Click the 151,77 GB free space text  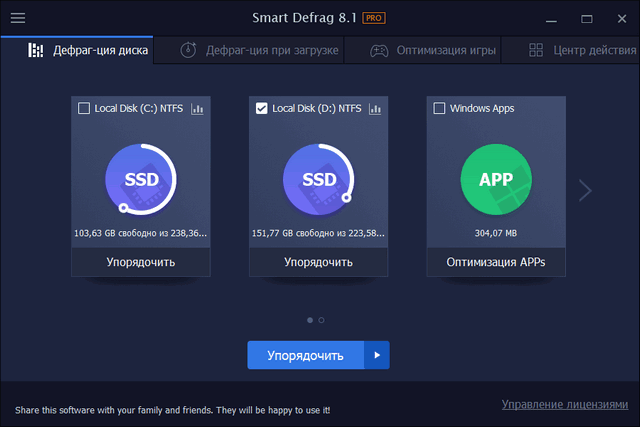point(318,234)
